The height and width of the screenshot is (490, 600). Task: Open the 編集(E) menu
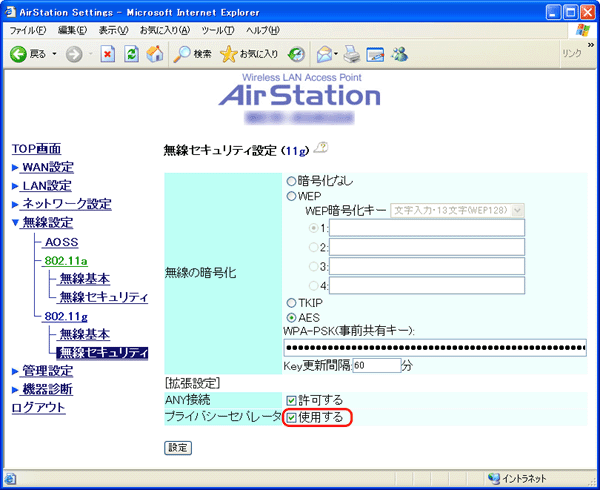coord(72,30)
